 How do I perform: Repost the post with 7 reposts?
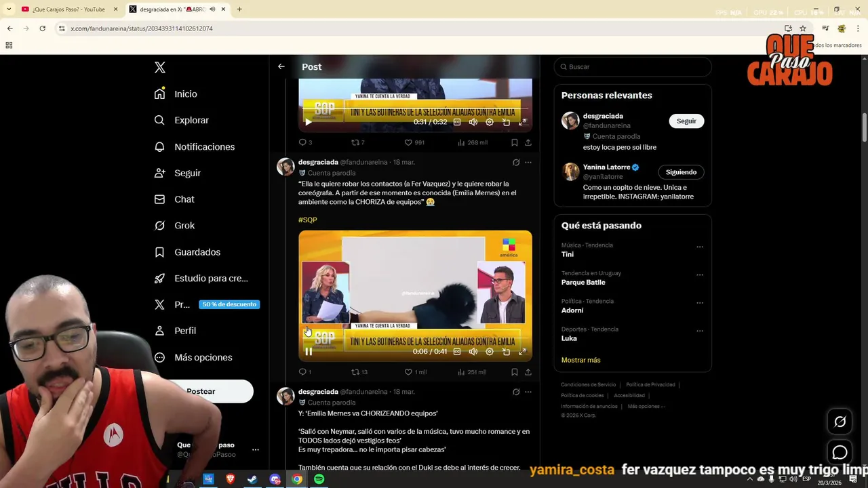(x=357, y=142)
